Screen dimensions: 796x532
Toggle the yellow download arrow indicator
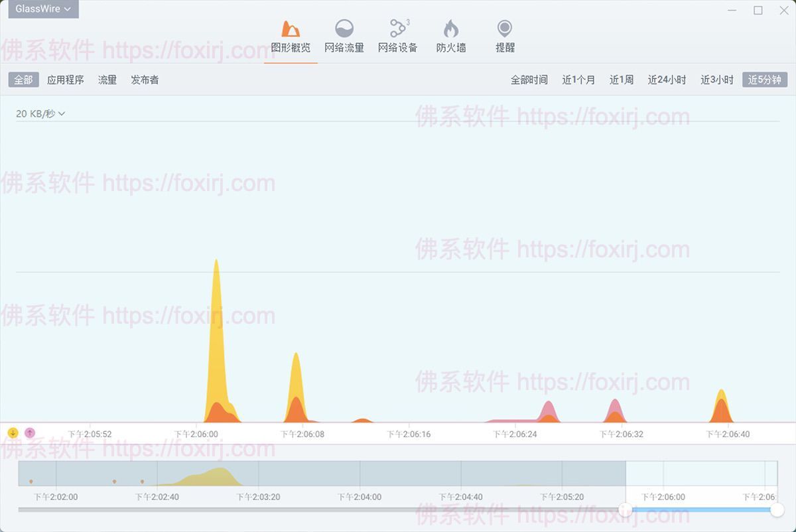click(12, 433)
